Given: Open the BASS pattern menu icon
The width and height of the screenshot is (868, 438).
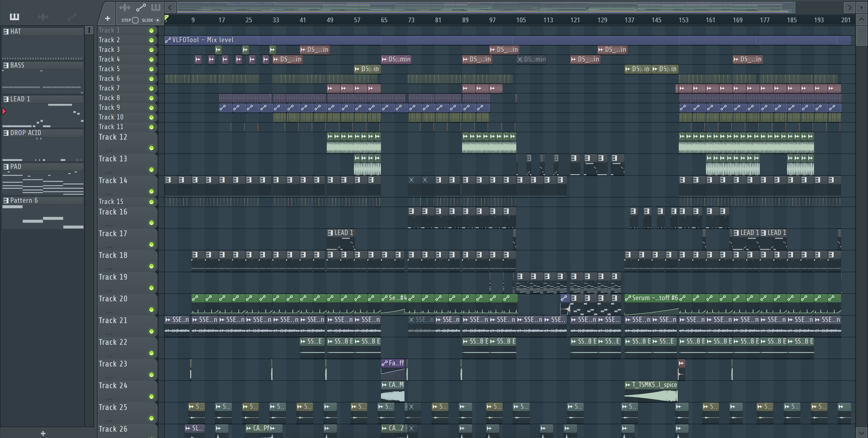Looking at the screenshot, I should [x=6, y=65].
